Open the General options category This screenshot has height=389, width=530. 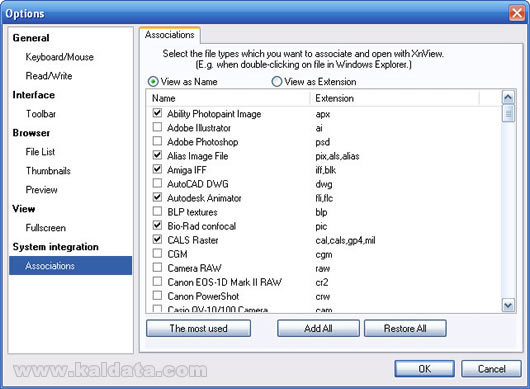pyautogui.click(x=31, y=38)
